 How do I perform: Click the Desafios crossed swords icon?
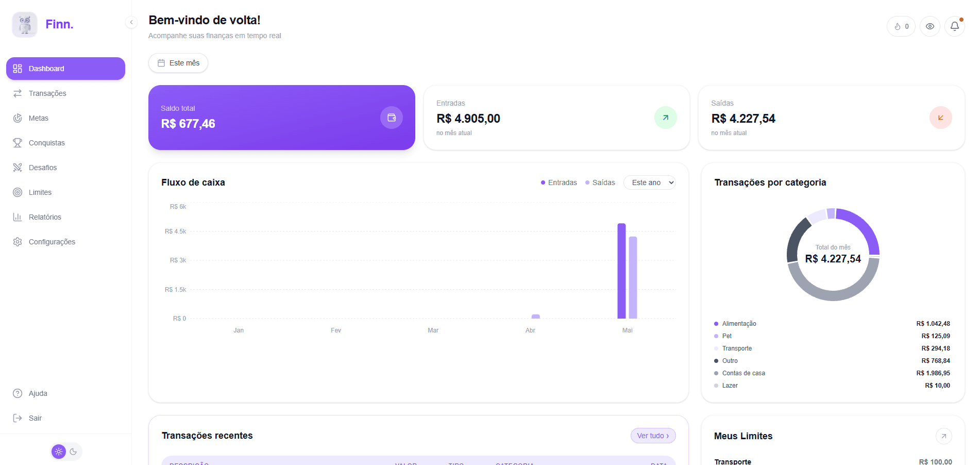click(x=18, y=168)
